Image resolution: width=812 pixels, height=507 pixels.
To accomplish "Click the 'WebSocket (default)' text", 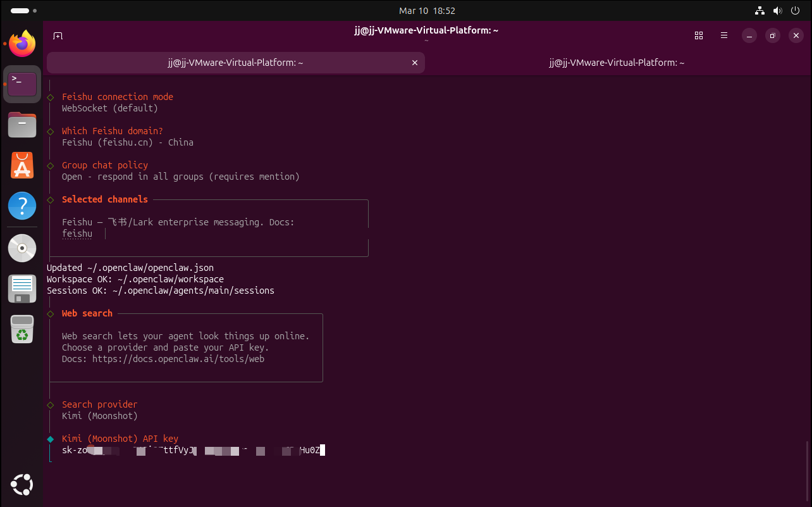I will click(x=110, y=108).
